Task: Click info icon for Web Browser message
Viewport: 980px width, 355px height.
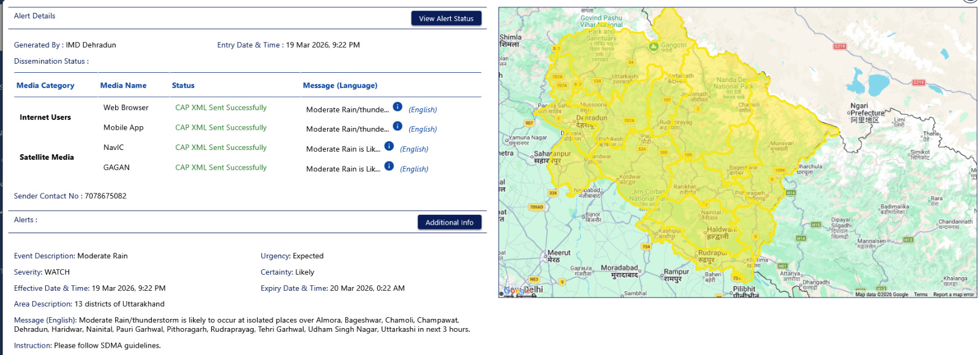Action: 398,106
